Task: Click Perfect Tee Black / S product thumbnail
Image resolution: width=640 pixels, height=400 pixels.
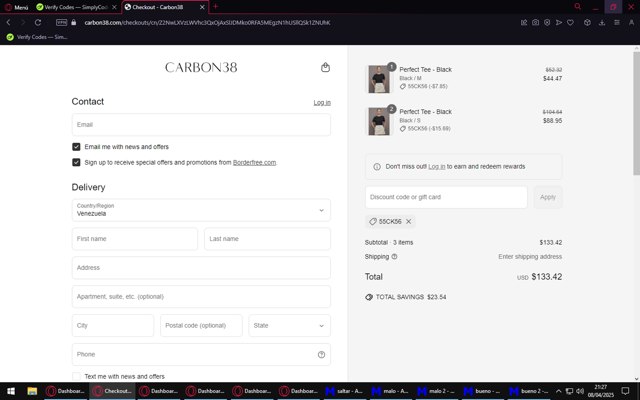Action: (x=379, y=121)
